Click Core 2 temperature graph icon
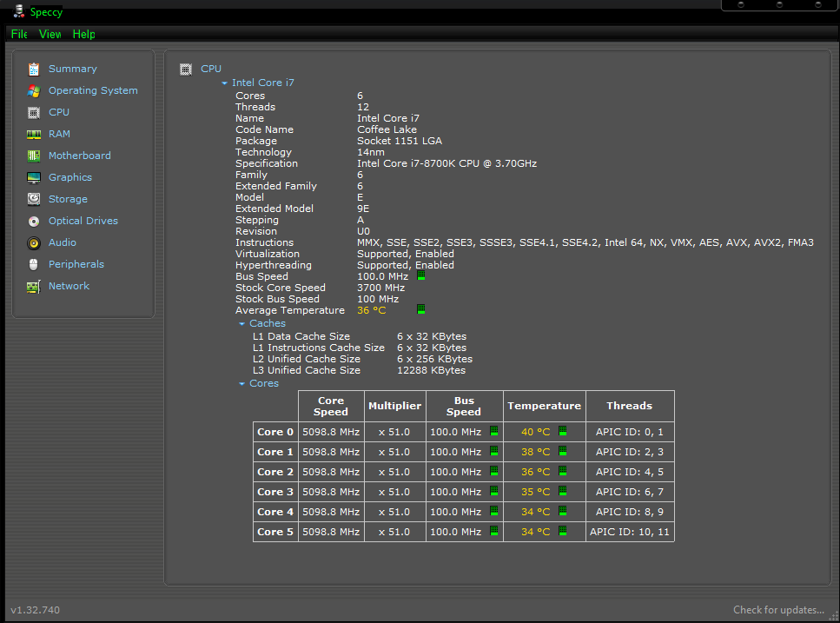Screen dimensions: 840x623 coord(563,471)
